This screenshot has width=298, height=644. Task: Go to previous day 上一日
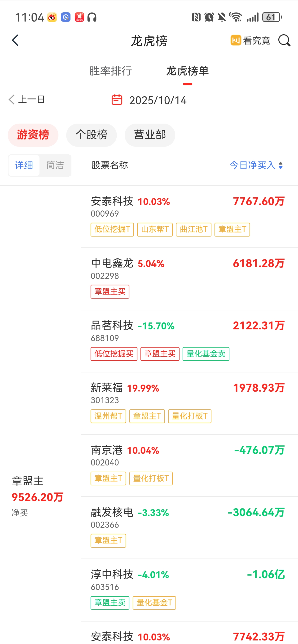coord(27,99)
